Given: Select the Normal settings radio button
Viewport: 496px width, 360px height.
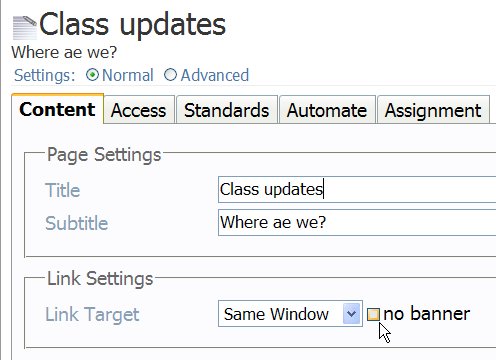Looking at the screenshot, I should pos(92,75).
